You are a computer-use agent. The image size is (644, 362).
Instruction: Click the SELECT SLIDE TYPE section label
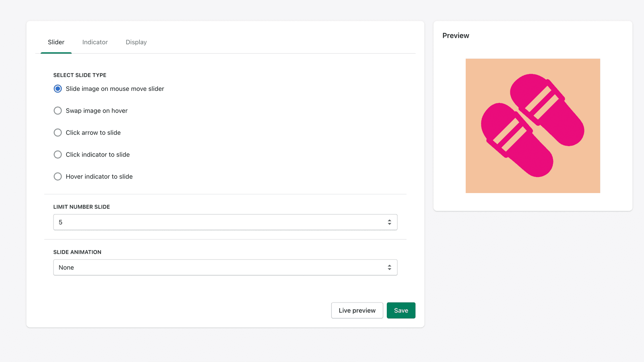tap(79, 75)
